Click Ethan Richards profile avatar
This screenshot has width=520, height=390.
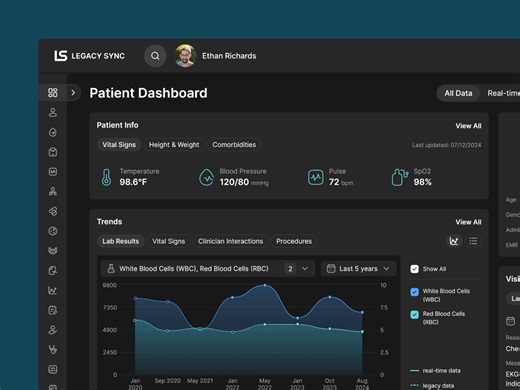pos(185,56)
